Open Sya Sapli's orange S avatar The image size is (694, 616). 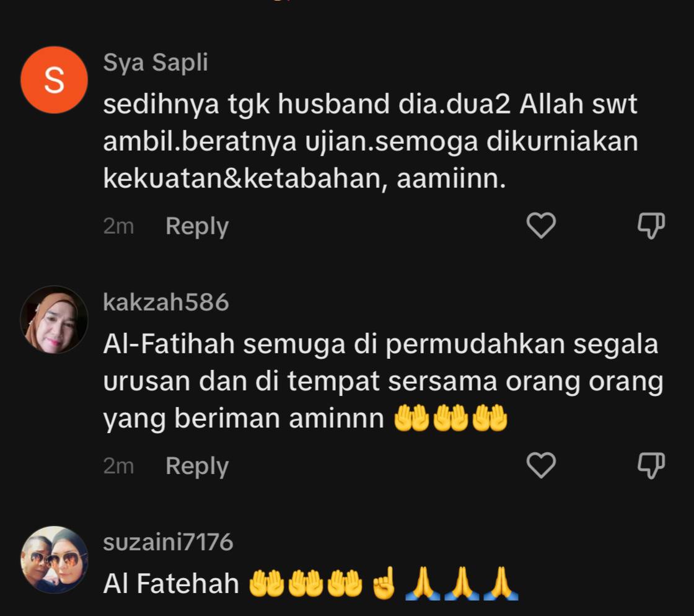tap(54, 80)
